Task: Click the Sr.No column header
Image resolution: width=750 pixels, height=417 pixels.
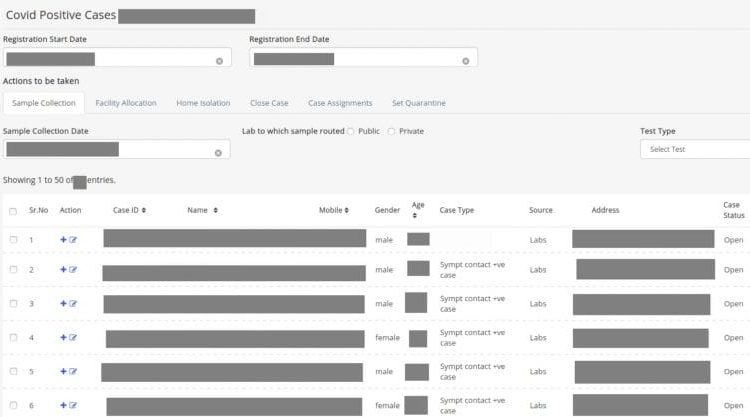Action: click(38, 210)
